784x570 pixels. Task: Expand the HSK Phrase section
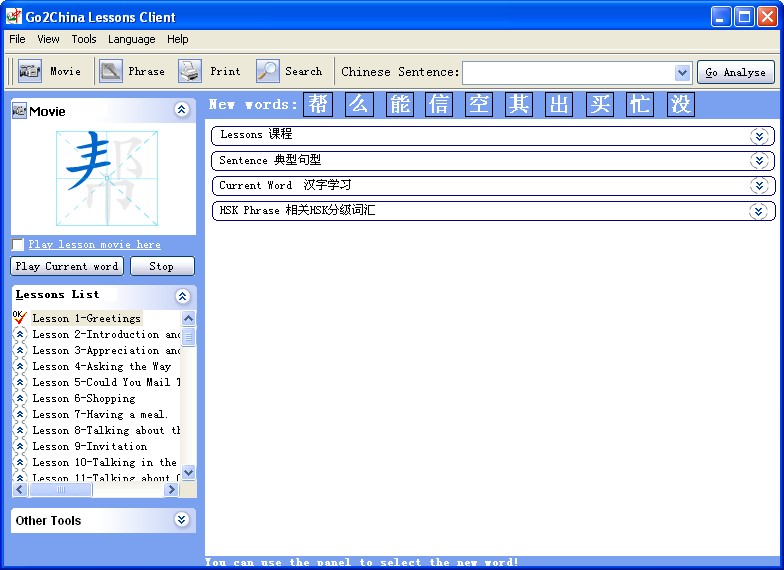(x=758, y=211)
